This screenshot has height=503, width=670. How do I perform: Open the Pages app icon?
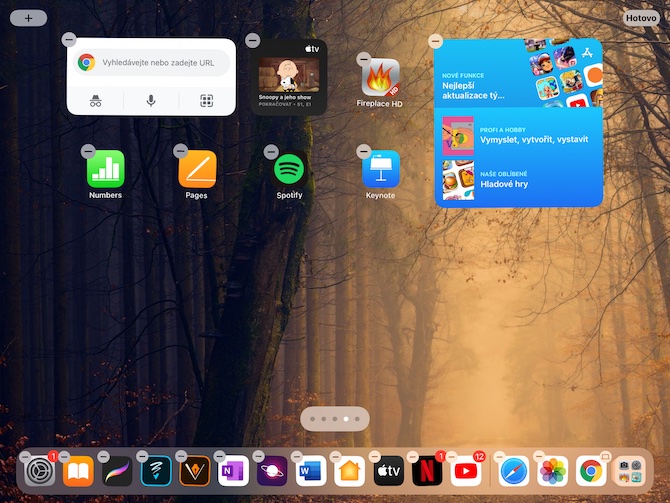(x=197, y=169)
